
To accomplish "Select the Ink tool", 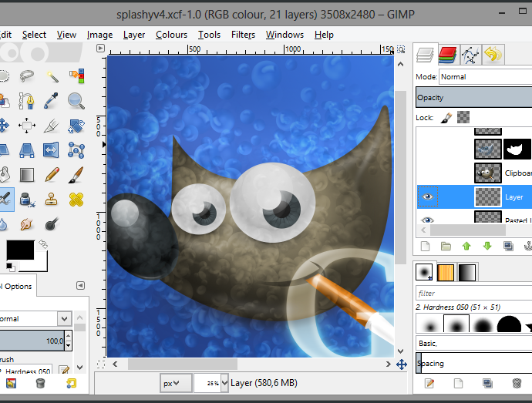I will 27,200.
